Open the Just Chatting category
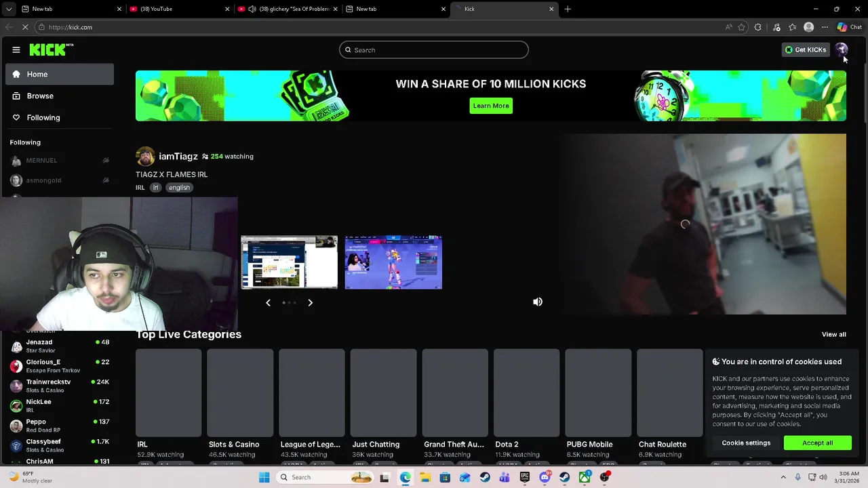The image size is (868, 488). (x=383, y=392)
